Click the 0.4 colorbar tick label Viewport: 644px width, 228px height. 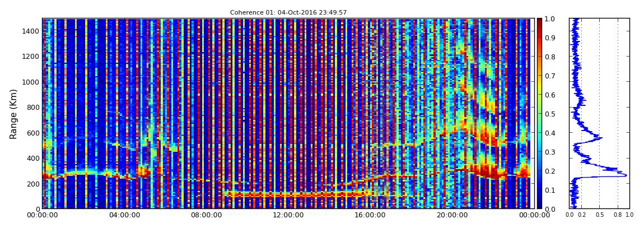(549, 133)
